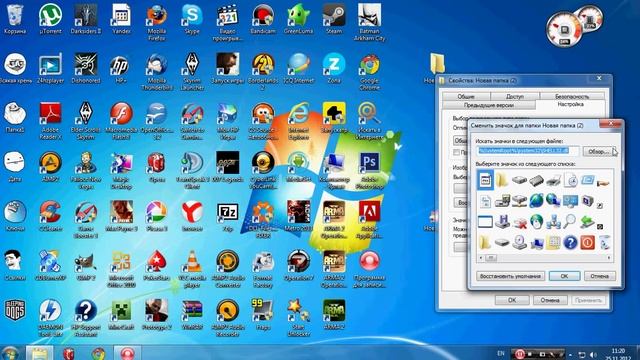Choose the drive with red X icon

pyautogui.click(x=519, y=222)
